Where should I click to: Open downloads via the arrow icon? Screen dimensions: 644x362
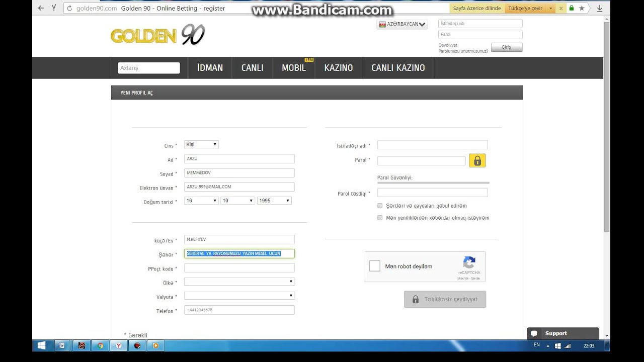(600, 8)
